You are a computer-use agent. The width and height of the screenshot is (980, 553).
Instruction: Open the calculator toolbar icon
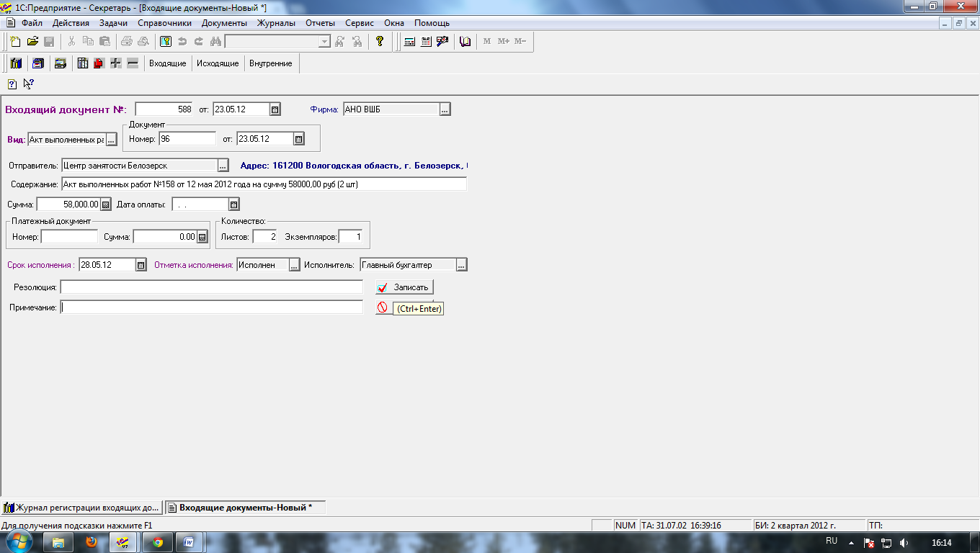point(409,41)
